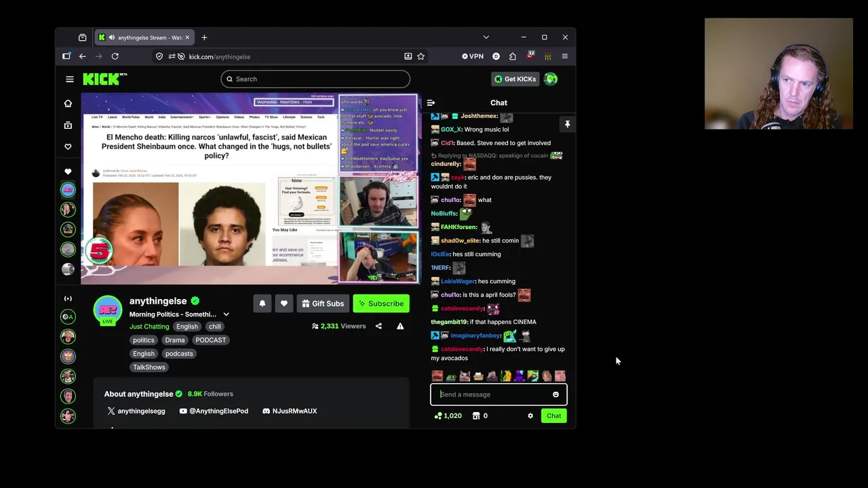
Task: Click the browser sidebar toggle icon
Action: 66,57
